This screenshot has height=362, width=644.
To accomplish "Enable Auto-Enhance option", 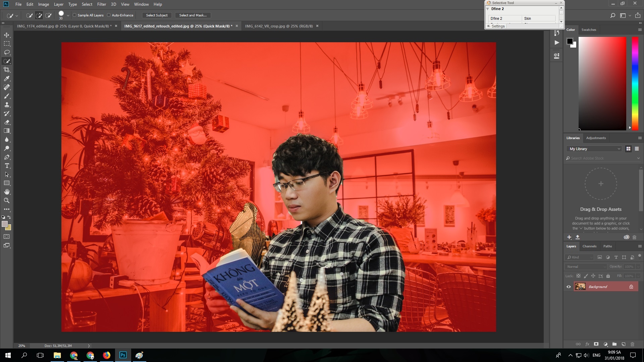I will (109, 15).
